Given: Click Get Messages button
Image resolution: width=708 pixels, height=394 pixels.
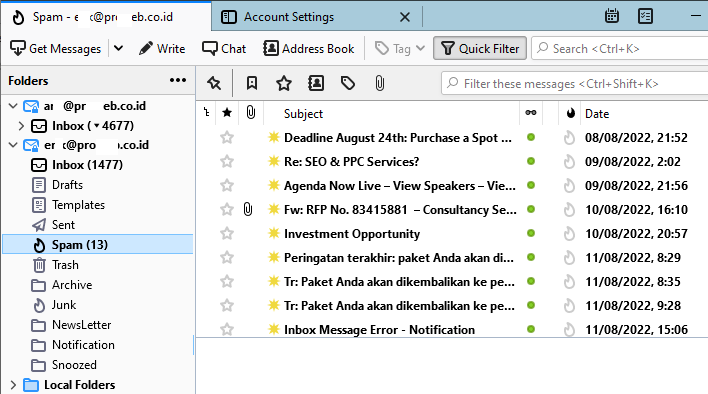Looking at the screenshot, I should point(56,48).
